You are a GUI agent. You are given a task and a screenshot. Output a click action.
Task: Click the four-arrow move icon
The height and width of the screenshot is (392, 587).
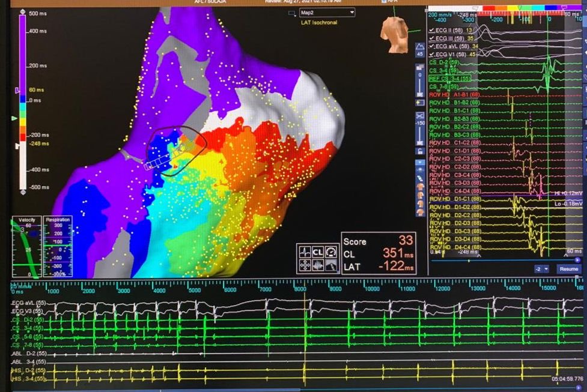tap(305, 265)
